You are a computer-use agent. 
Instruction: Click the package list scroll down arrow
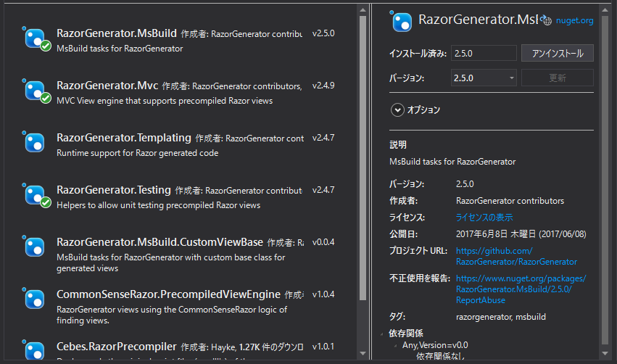[x=363, y=353]
